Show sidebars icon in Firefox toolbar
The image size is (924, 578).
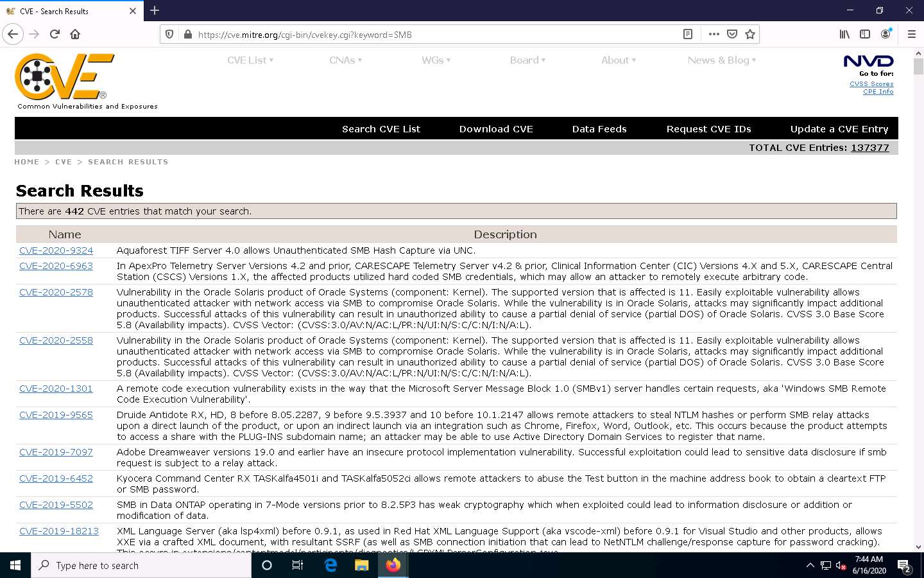(x=865, y=34)
